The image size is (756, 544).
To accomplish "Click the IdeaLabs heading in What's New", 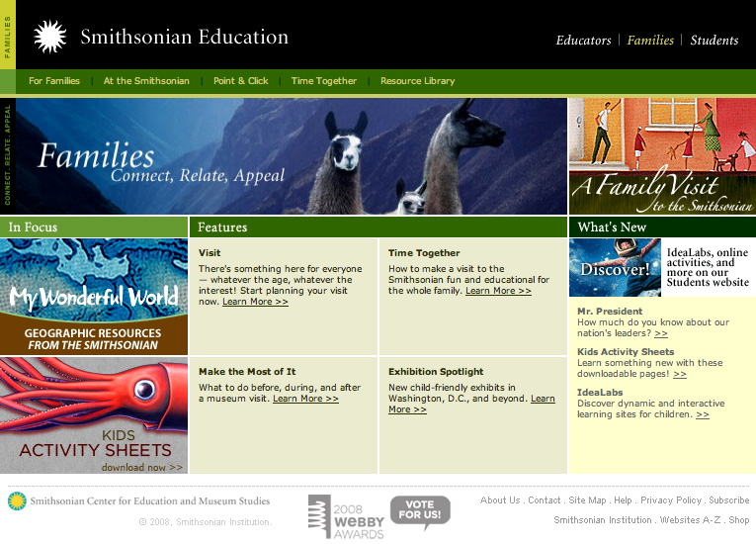I will pyautogui.click(x=600, y=393).
